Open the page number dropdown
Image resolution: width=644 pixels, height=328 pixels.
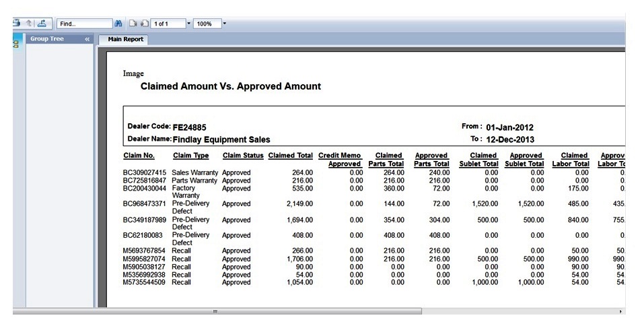click(x=188, y=24)
